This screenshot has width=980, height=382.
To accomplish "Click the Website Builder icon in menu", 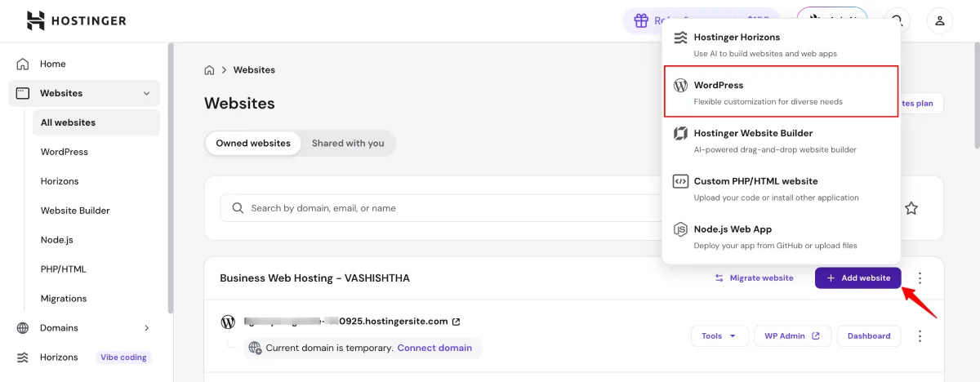I will 680,133.
